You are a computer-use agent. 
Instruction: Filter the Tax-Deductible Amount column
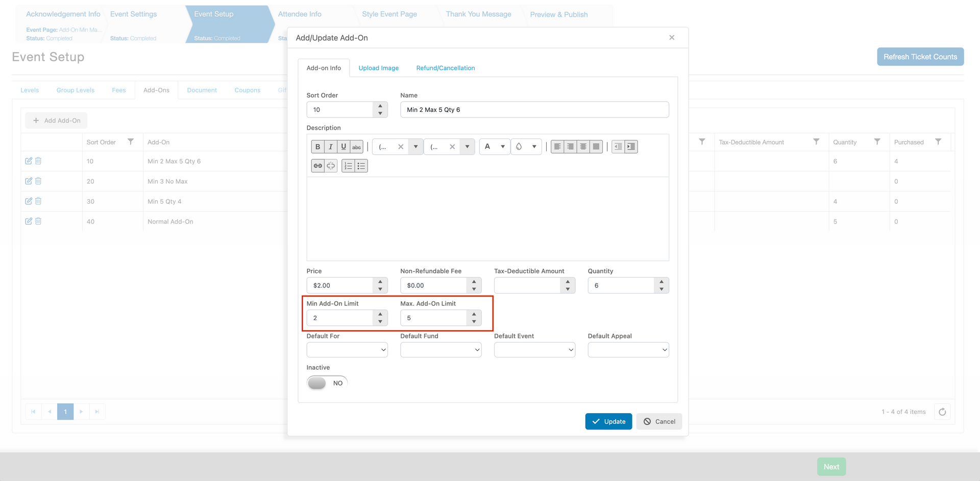point(816,142)
